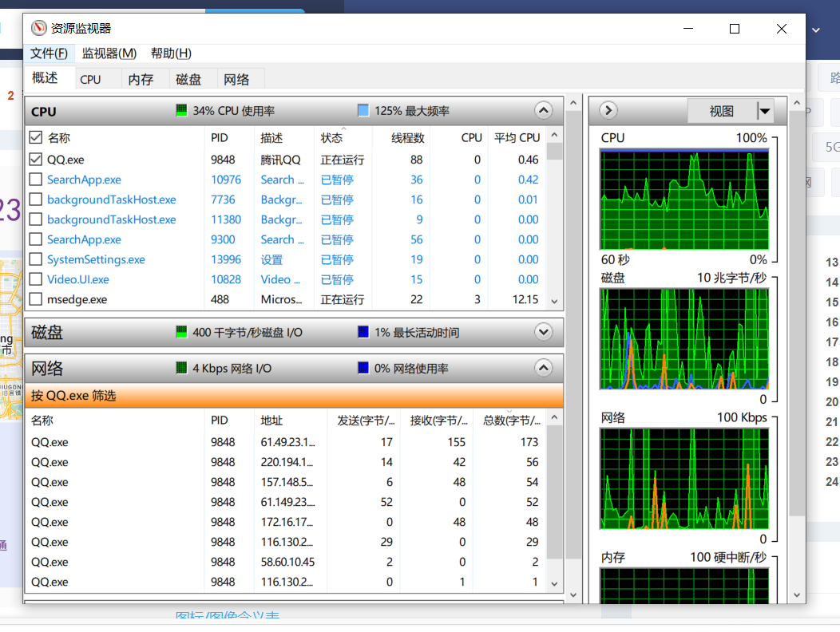
Task: Expand the 磁盘 section with chevron
Action: click(543, 332)
